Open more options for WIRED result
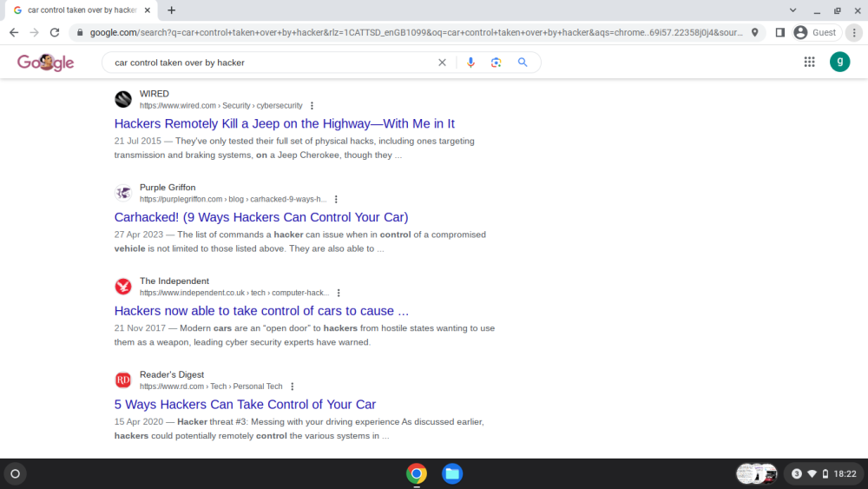 pyautogui.click(x=312, y=106)
